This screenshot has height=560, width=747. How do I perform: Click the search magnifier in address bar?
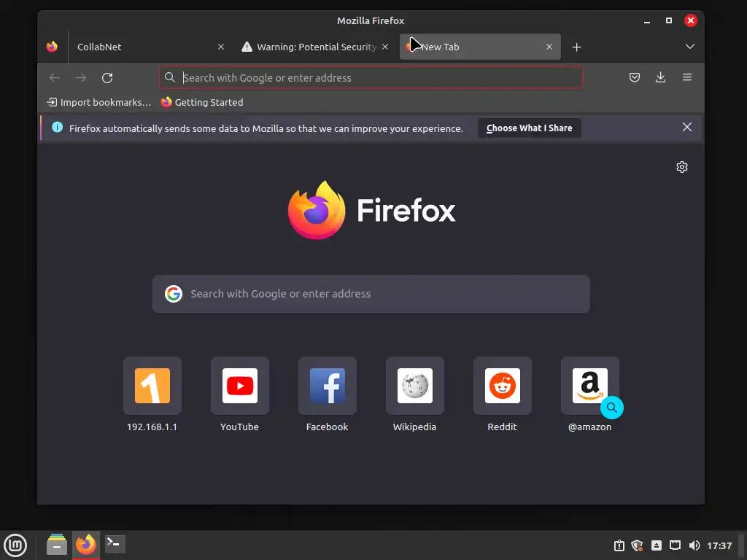point(169,77)
